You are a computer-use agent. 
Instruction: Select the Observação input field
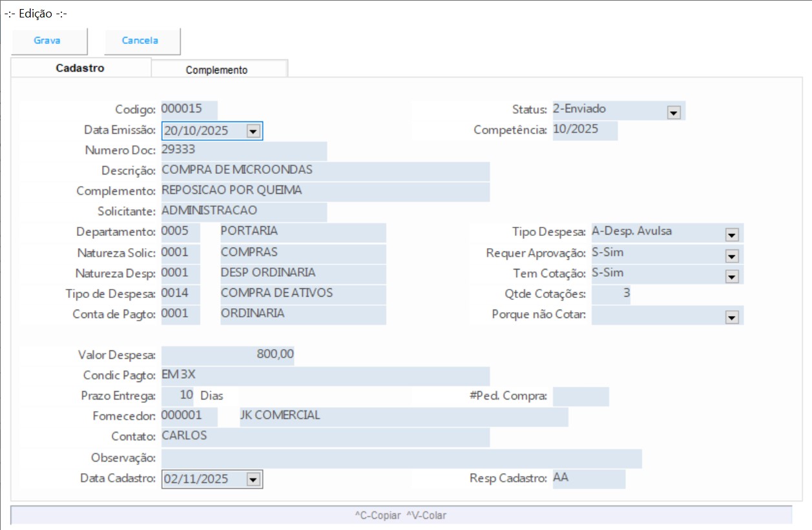(x=401, y=458)
